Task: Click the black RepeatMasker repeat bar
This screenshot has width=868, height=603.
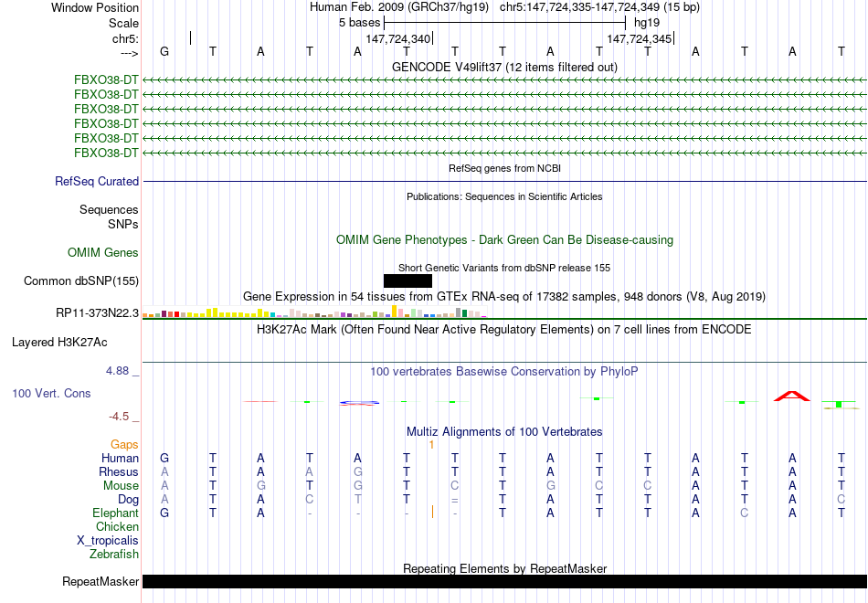Action: (505, 581)
